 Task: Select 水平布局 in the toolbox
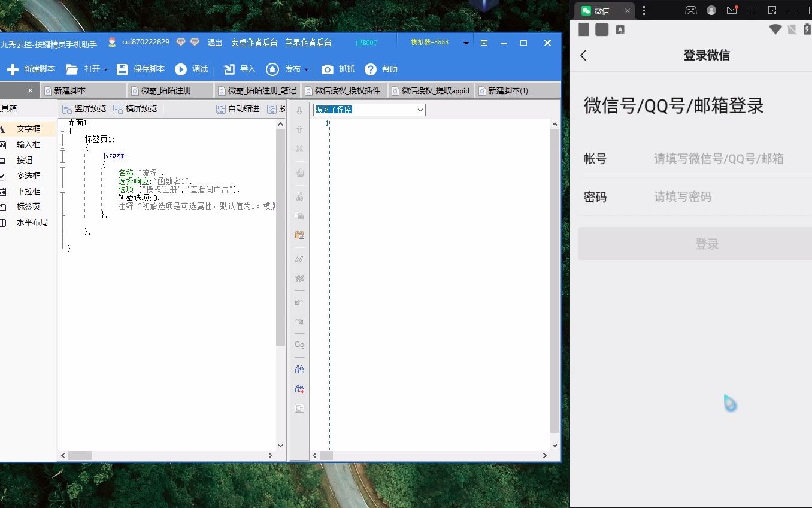tap(31, 223)
